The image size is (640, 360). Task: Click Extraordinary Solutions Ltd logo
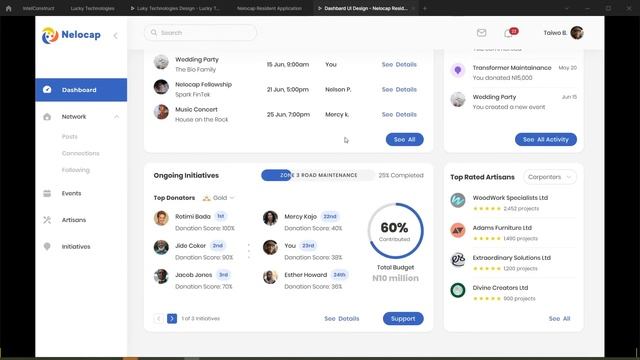(x=458, y=260)
